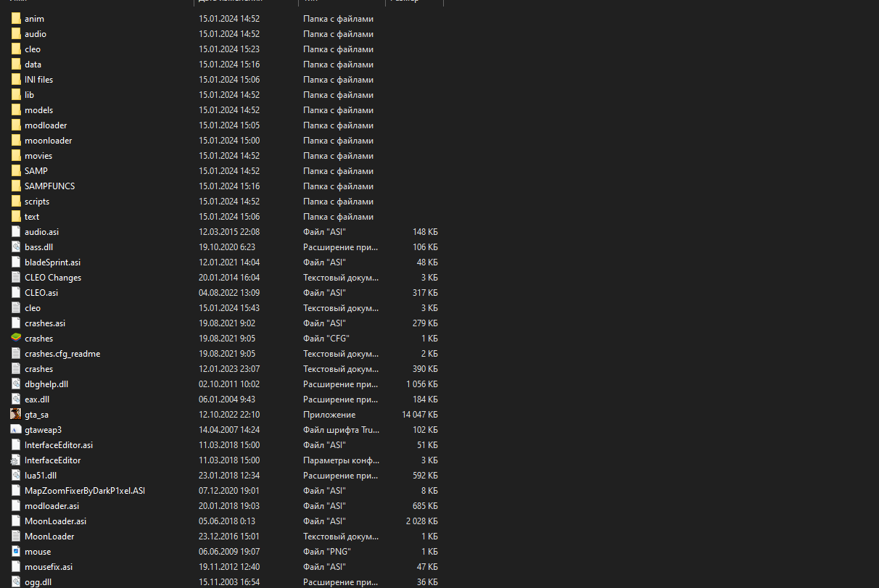Viewport: 879px width, 588px height.
Task: Click the CLEO Changes text document icon
Action: point(16,278)
